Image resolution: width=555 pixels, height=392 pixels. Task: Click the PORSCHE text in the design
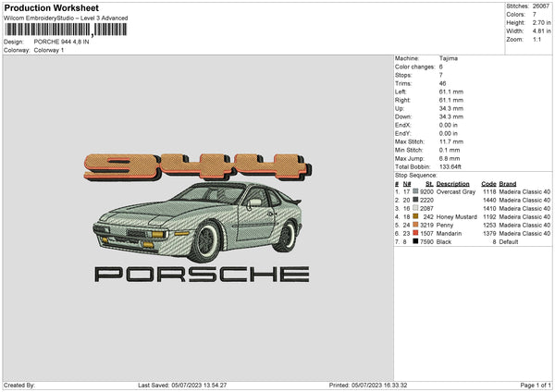(202, 275)
